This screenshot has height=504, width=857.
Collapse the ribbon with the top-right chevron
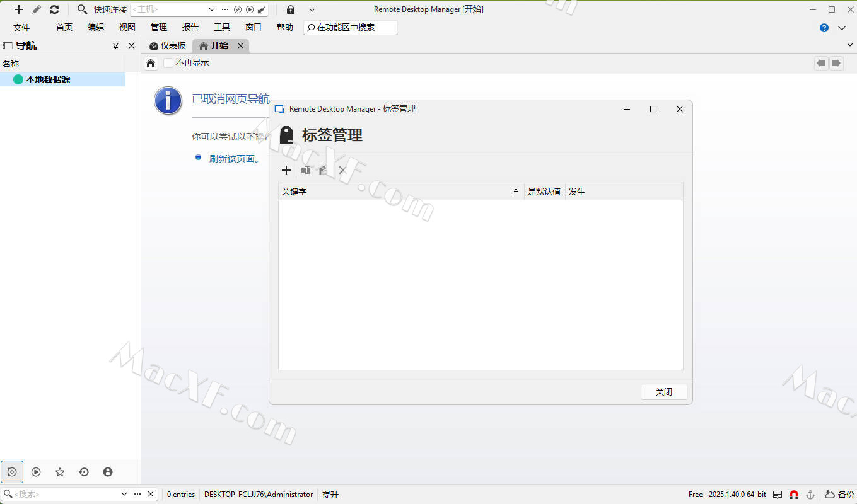coord(842,28)
